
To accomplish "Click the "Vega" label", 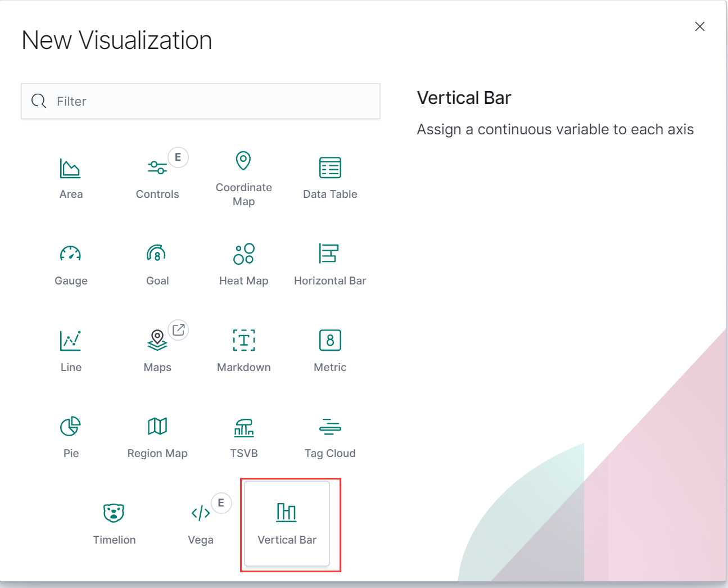I will [201, 540].
